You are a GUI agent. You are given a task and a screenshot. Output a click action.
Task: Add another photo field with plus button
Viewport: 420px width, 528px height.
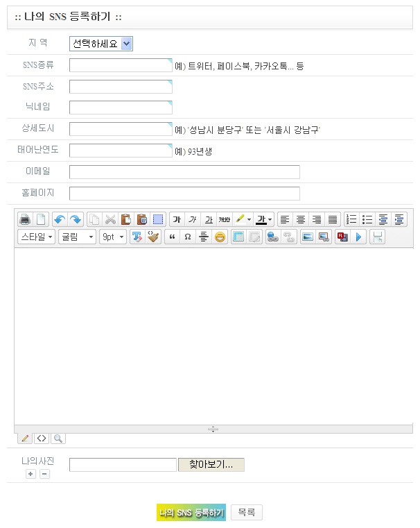(30, 474)
